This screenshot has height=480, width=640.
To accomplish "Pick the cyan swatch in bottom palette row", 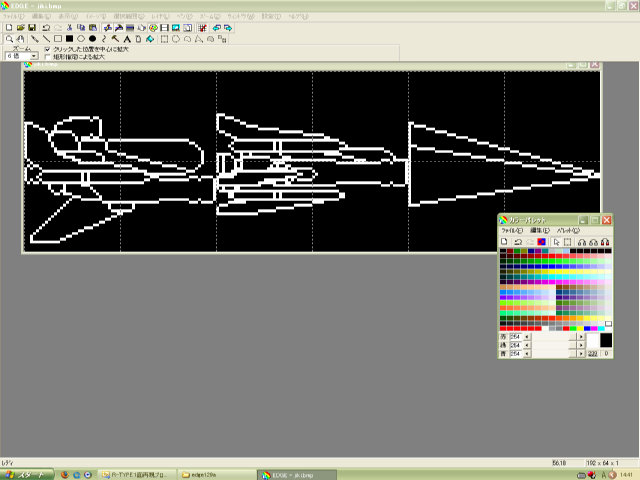I will coord(601,328).
